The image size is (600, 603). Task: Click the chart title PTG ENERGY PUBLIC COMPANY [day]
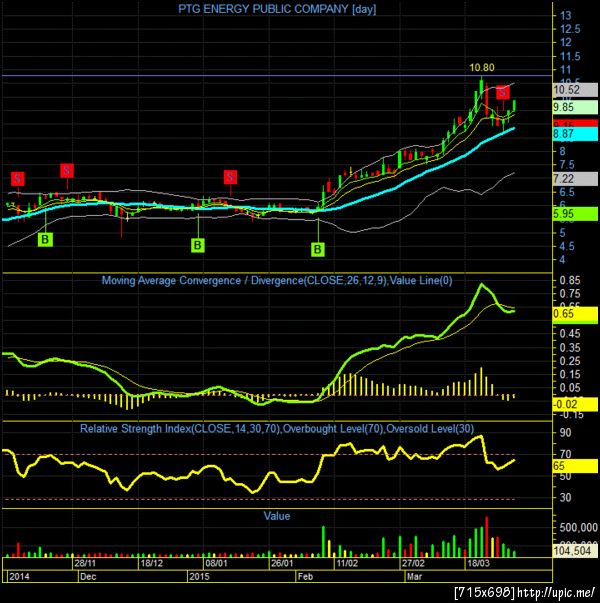pos(277,9)
